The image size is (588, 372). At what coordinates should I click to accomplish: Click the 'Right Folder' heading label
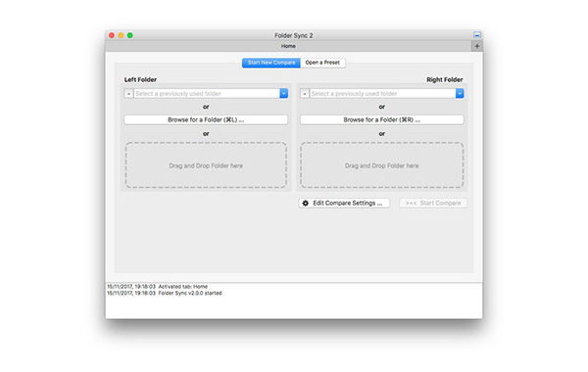click(444, 80)
